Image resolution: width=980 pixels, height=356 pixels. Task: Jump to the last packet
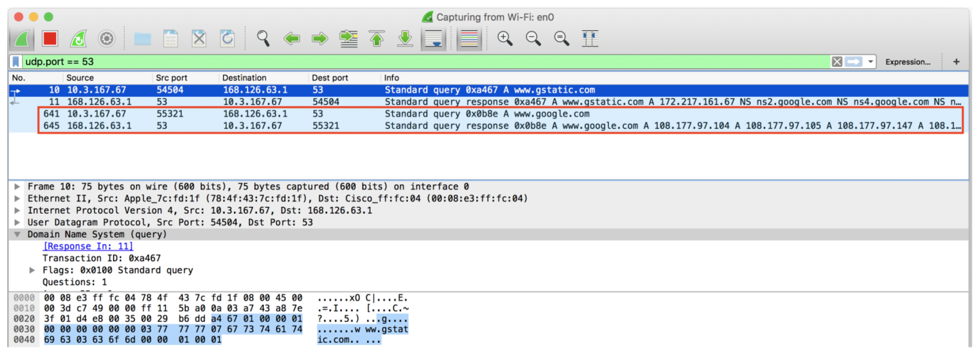tap(405, 38)
